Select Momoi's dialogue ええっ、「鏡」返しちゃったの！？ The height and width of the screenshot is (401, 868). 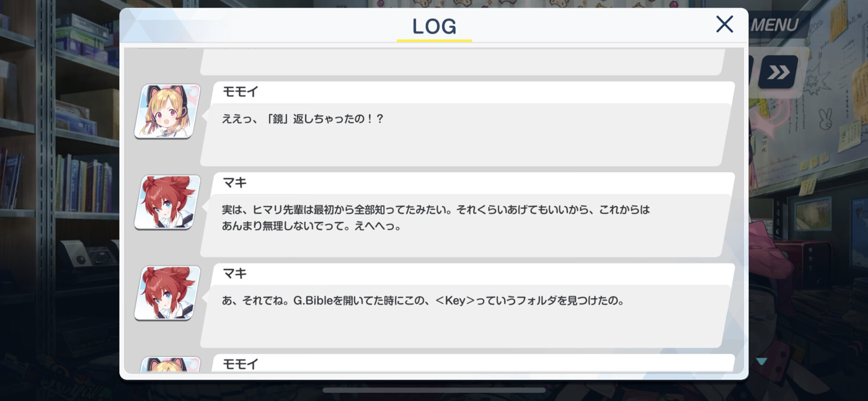coord(302,118)
